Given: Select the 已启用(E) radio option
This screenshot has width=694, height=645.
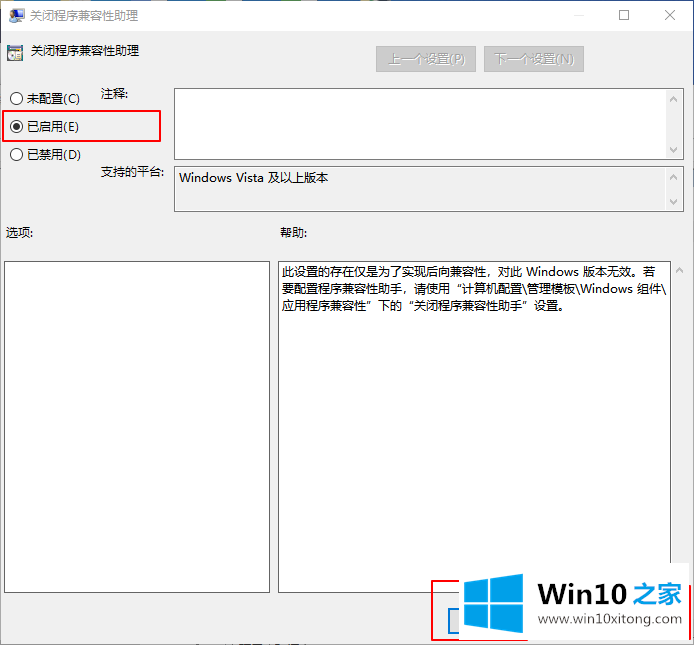Looking at the screenshot, I should tap(44, 127).
